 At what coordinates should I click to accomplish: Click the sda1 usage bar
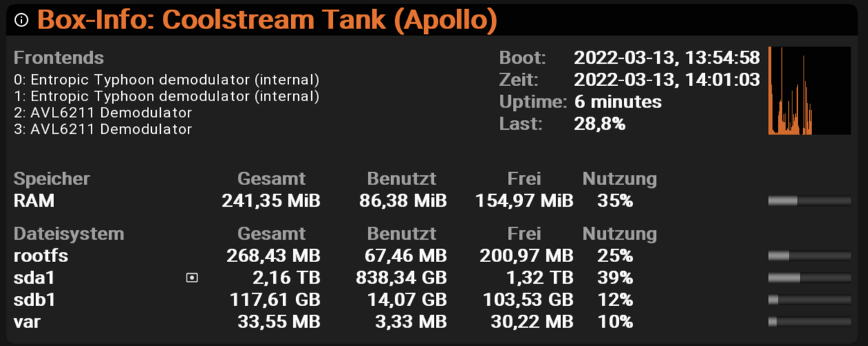coord(809,278)
